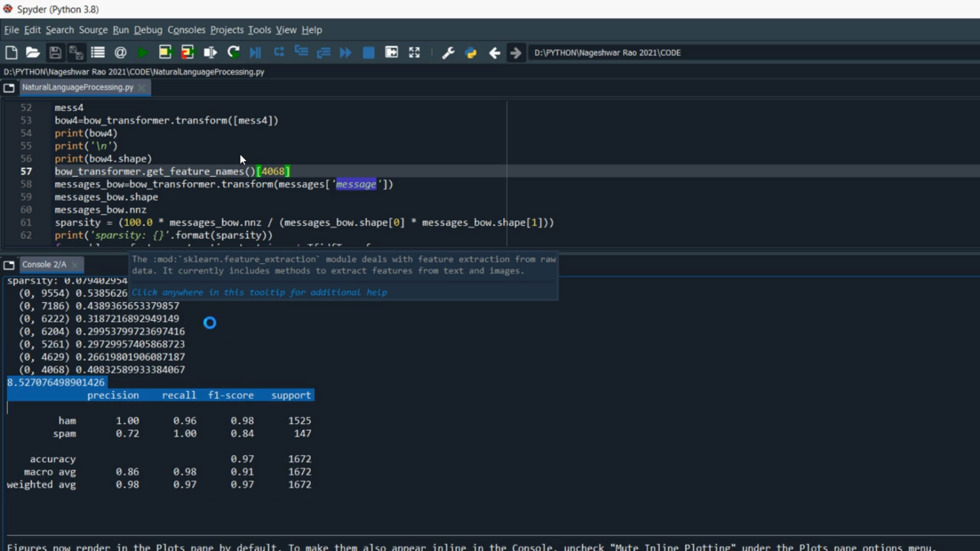Click the Debug file step icon
This screenshot has height=551, width=980.
[x=255, y=53]
